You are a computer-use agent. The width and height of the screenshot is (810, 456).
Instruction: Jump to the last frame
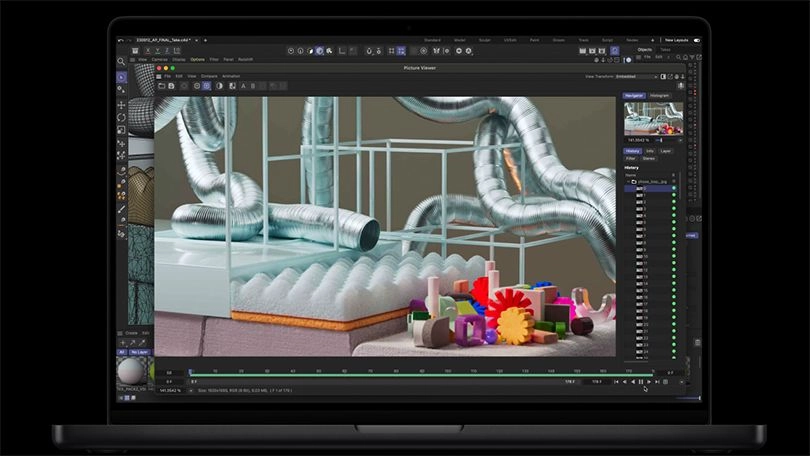[657, 382]
